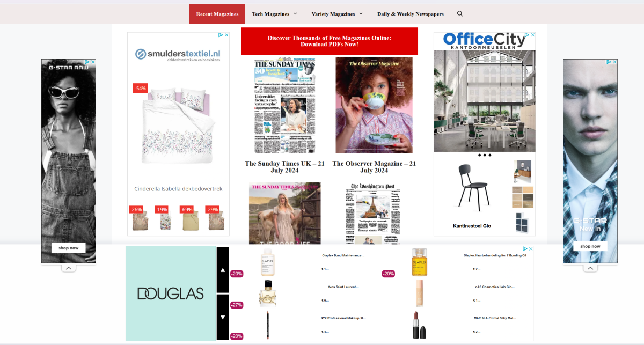Viewport: 644px width, 345px height.
Task: Click the Douglas ad scroll-up arrow
Action: pyautogui.click(x=223, y=270)
